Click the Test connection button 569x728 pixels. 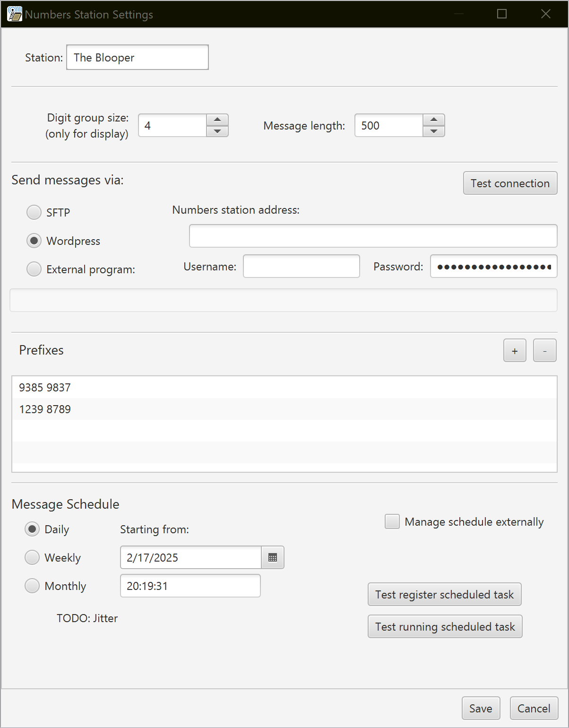510,183
